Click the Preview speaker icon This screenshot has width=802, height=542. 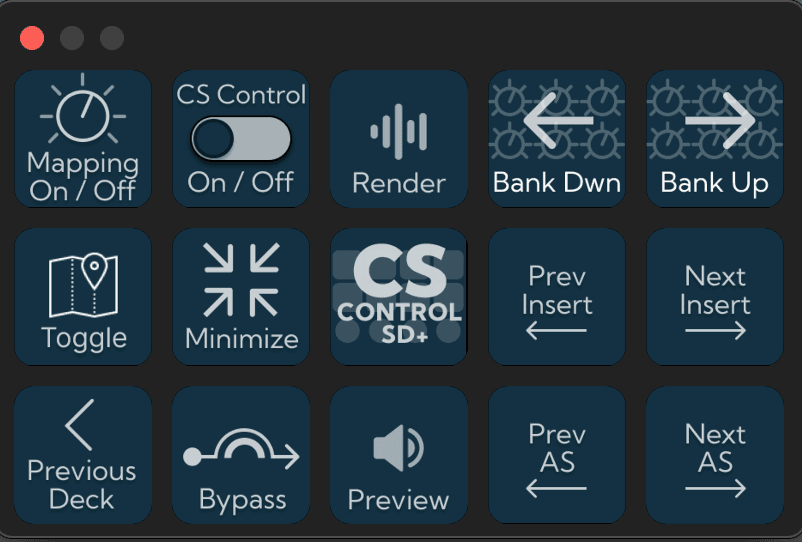coord(398,448)
